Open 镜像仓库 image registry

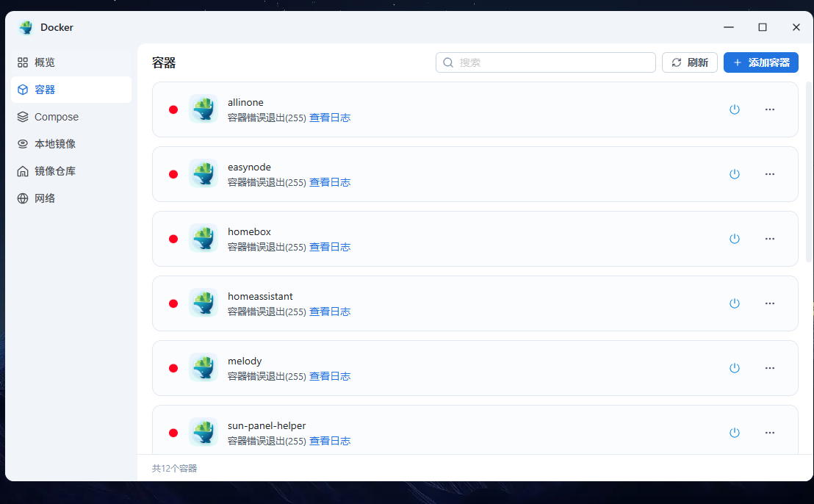[x=71, y=170]
